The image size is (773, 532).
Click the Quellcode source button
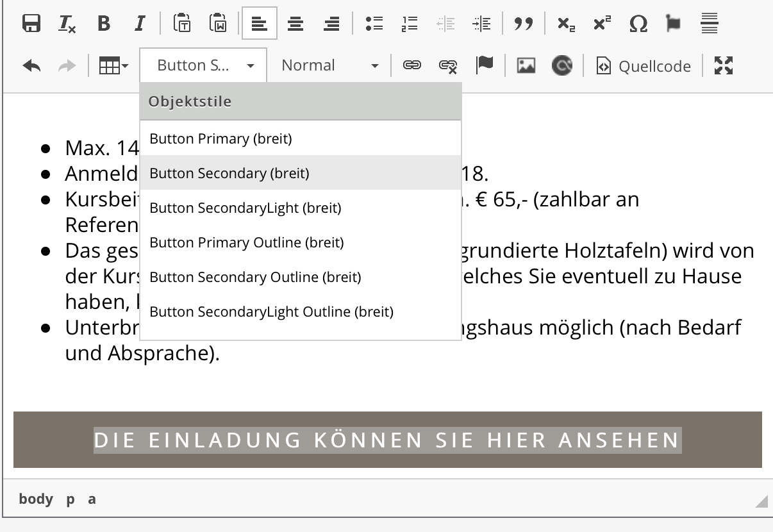643,66
